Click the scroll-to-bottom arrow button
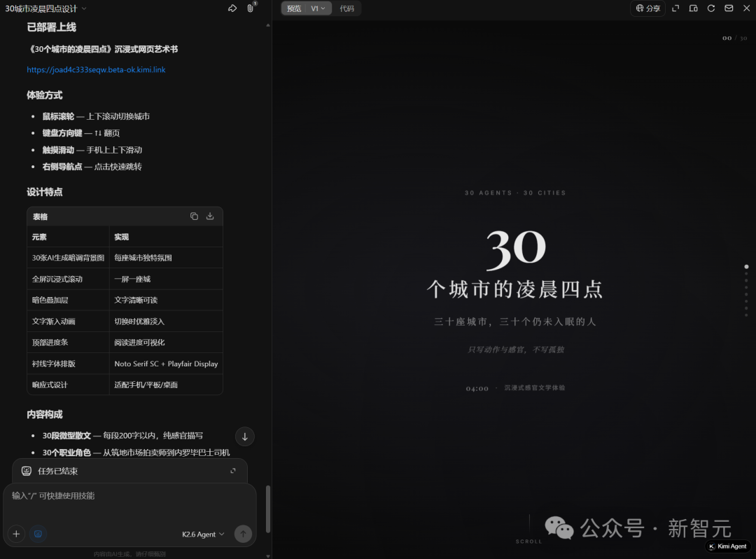The image size is (756, 559). tap(245, 436)
